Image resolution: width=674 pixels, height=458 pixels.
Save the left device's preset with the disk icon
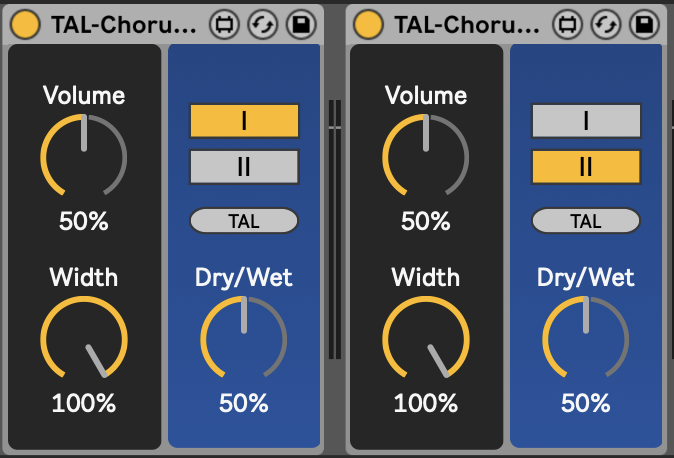[x=297, y=22]
